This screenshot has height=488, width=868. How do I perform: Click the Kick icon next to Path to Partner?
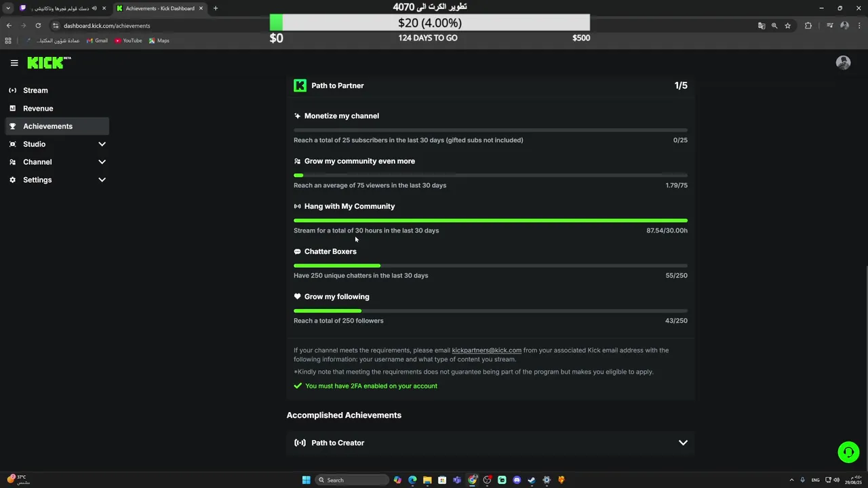(x=300, y=85)
